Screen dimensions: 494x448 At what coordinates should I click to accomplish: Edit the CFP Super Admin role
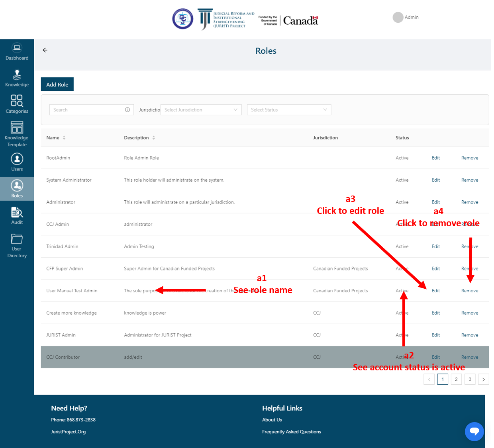point(436,269)
